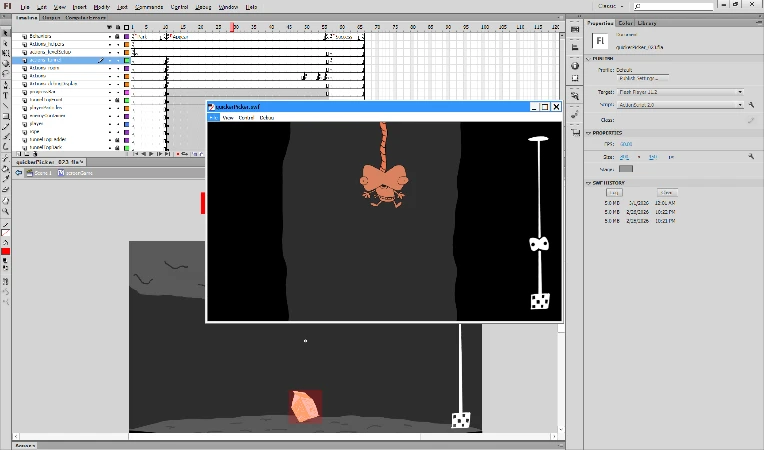Click the Snap to Objects magnet icon

[x=5, y=281]
